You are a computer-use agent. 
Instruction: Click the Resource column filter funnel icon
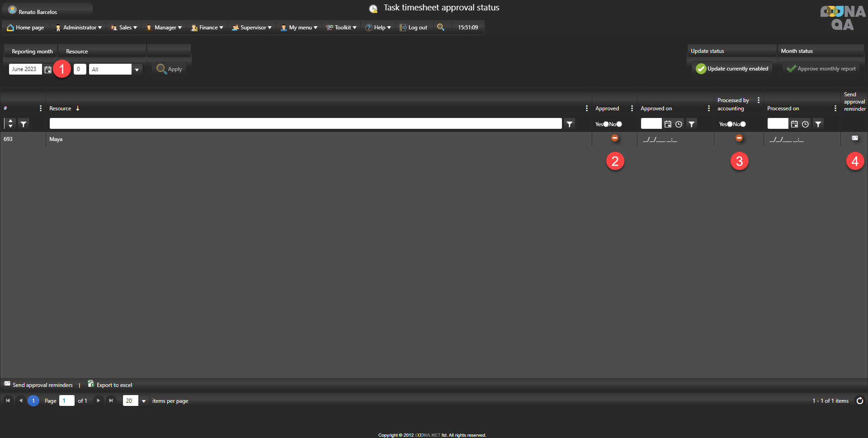pyautogui.click(x=569, y=124)
